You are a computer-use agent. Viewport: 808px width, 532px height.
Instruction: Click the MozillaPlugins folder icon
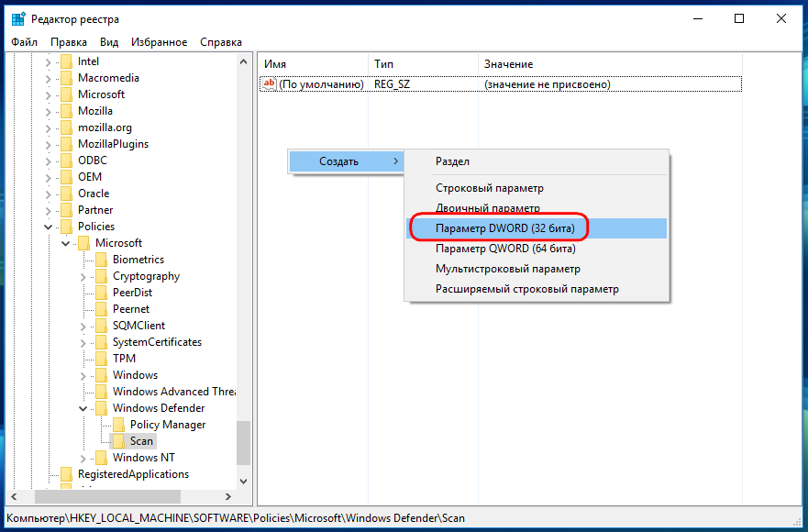[66, 144]
